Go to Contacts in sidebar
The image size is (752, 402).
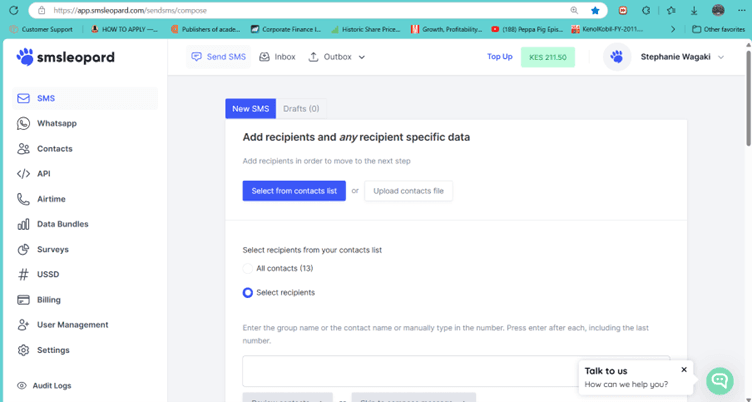[x=54, y=149]
